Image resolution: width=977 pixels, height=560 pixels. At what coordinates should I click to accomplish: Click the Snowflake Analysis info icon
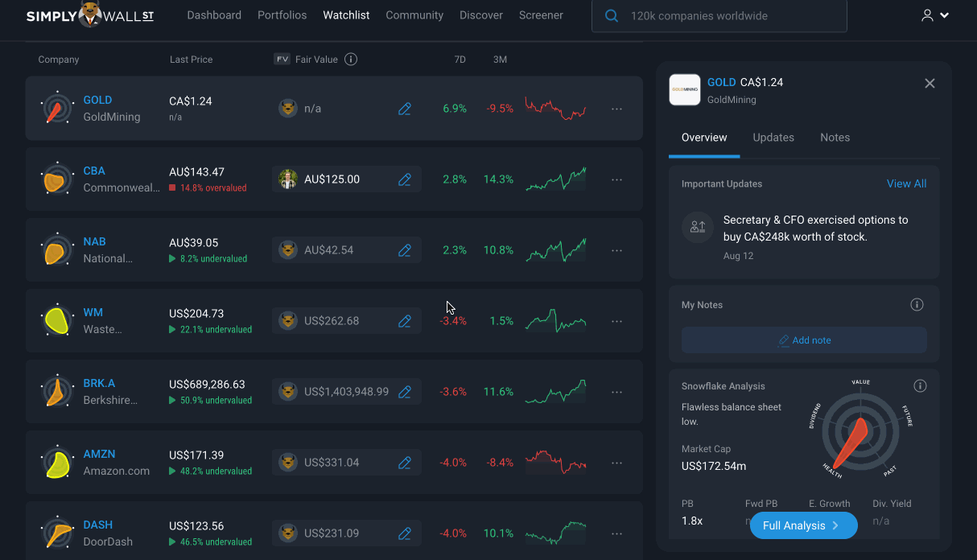[x=920, y=386]
